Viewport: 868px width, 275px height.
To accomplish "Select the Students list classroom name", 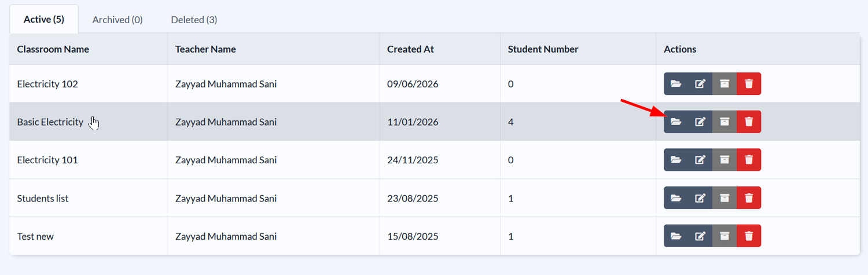I will pos(43,198).
